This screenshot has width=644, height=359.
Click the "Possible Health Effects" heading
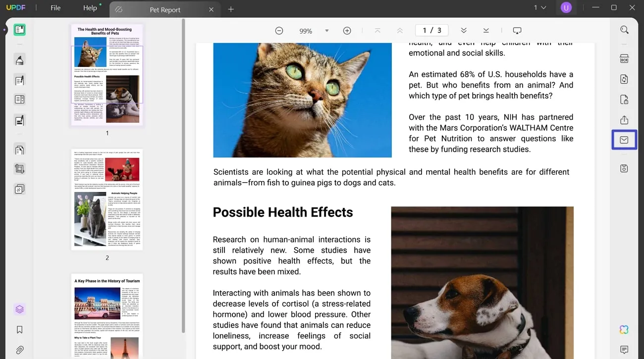tap(283, 212)
